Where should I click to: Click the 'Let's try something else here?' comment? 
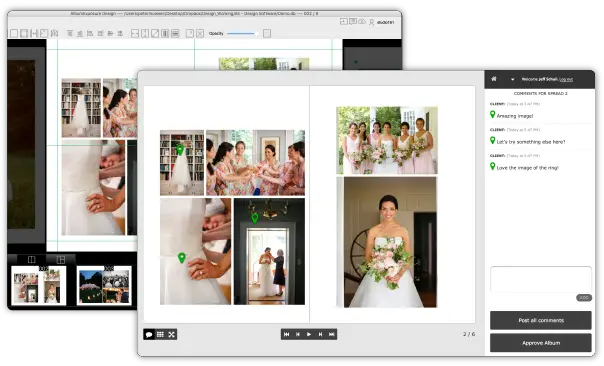click(530, 142)
